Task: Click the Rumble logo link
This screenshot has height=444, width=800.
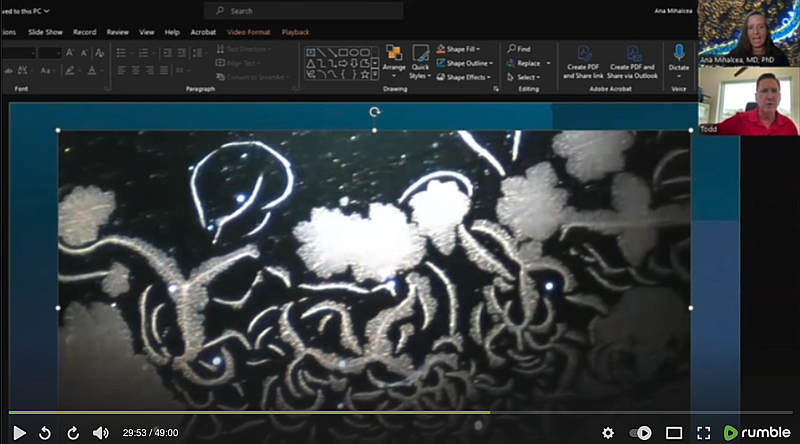Action: (x=757, y=432)
